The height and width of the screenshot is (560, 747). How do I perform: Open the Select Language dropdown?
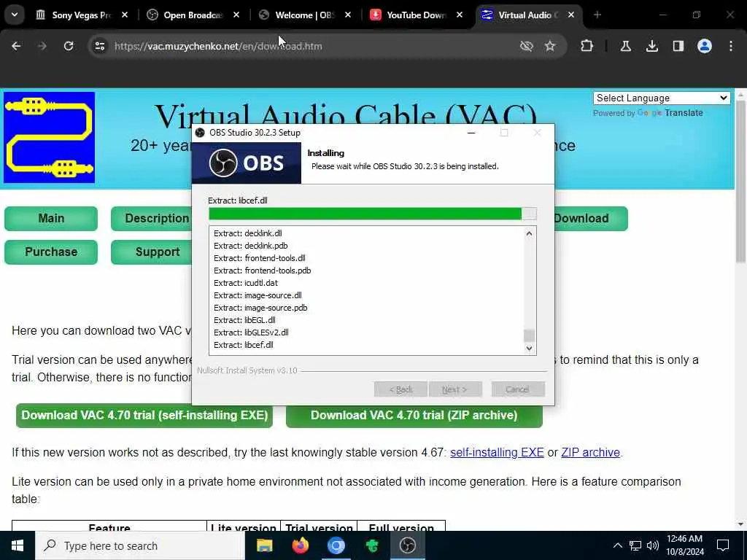661,98
